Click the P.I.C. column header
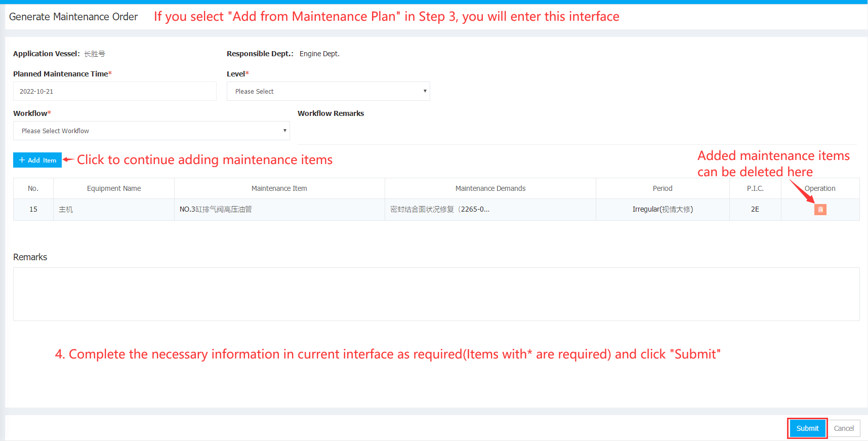Image resolution: width=868 pixels, height=441 pixels. tap(755, 188)
